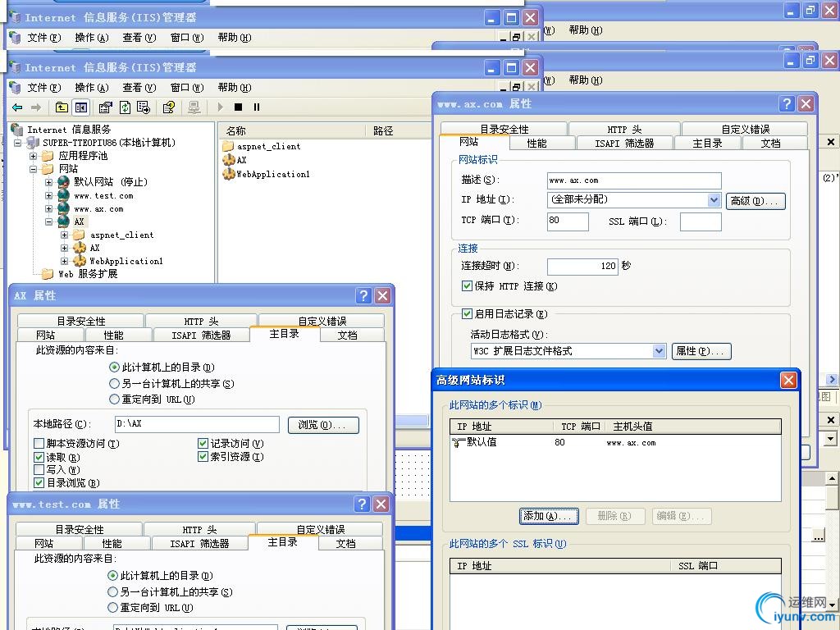
Task: Select the www.ax.com globe icon in tree
Action: [64, 208]
